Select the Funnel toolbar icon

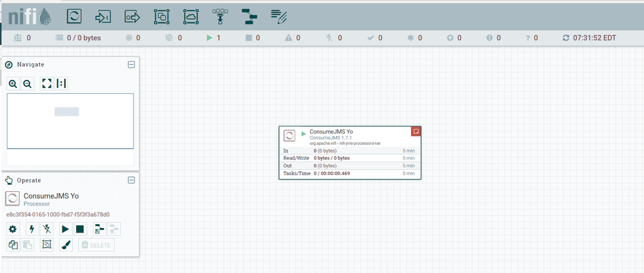[x=220, y=17]
